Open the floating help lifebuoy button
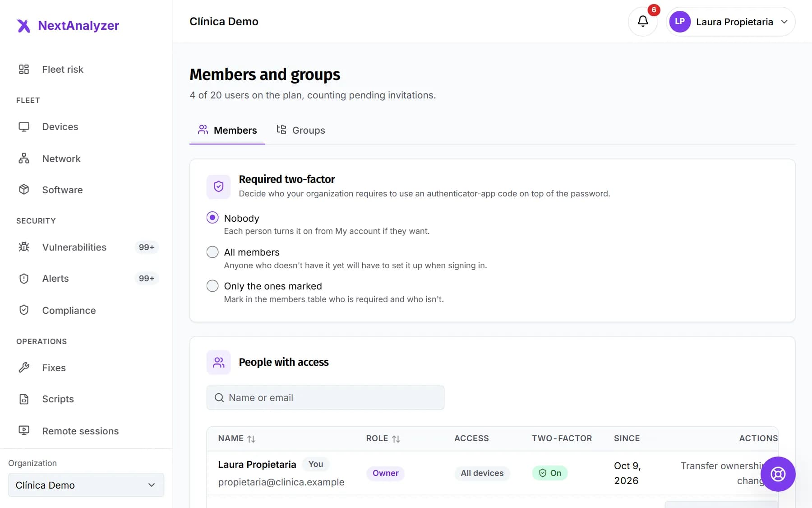Viewport: 812px width, 508px height. (x=778, y=474)
